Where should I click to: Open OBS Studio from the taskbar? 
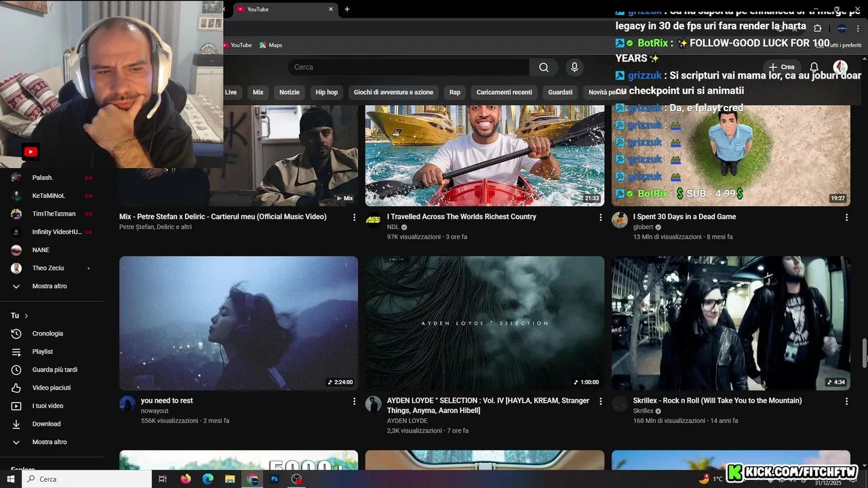point(296,479)
